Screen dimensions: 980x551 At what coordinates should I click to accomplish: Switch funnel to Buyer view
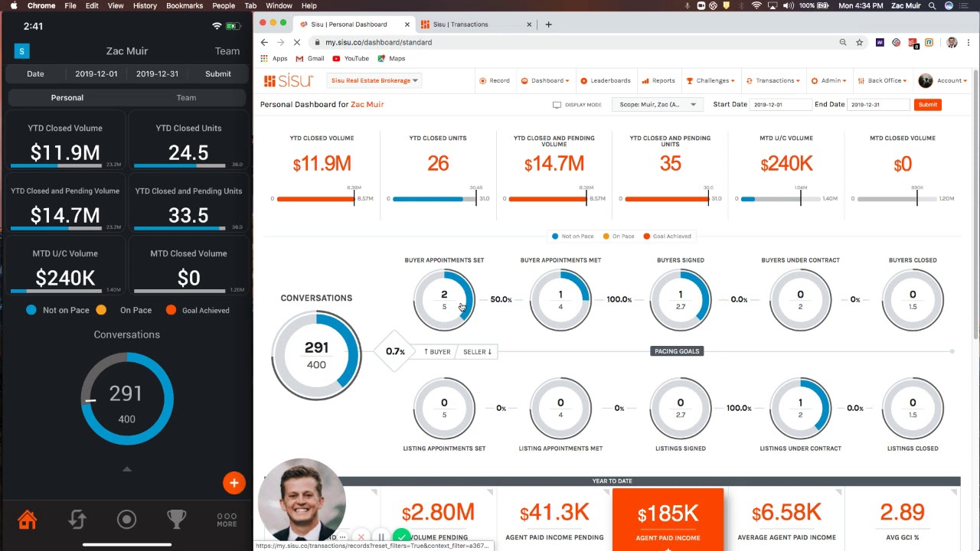tap(437, 352)
